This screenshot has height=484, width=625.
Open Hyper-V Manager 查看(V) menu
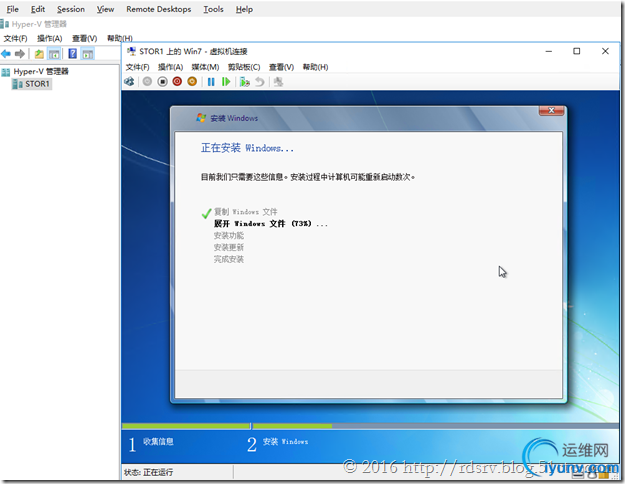tap(85, 38)
